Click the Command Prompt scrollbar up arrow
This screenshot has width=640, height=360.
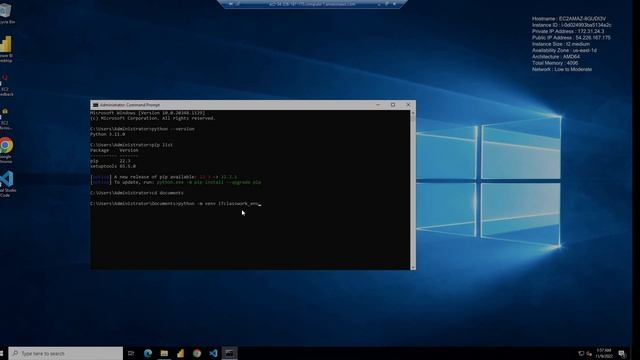(x=413, y=113)
